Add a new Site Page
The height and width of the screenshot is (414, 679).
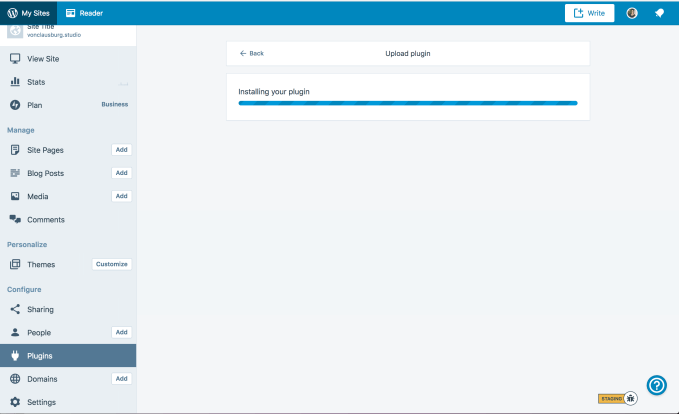(122, 149)
